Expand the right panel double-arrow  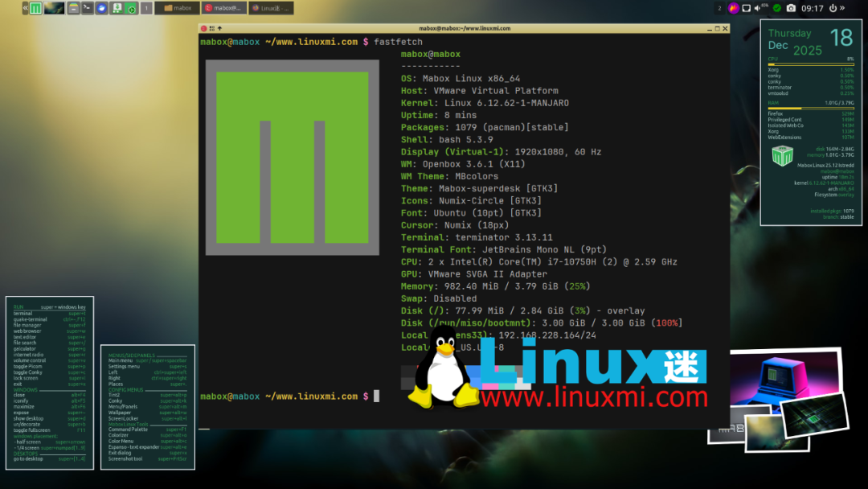(842, 8)
